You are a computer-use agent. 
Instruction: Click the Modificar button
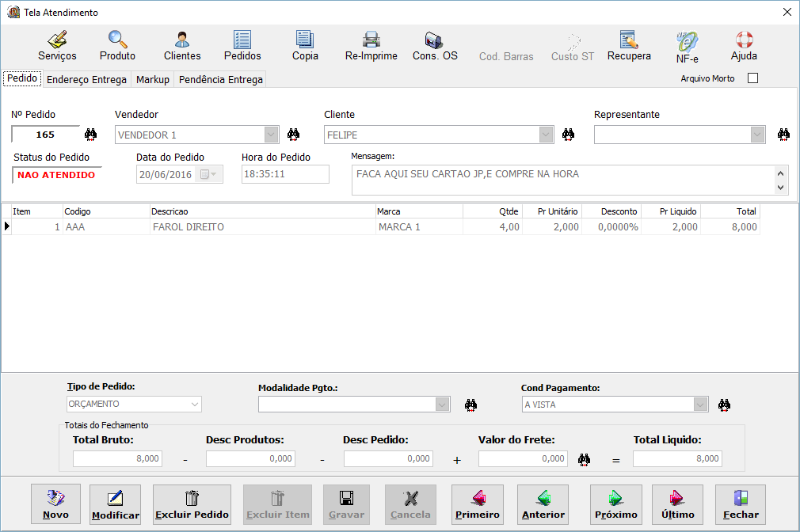point(116,504)
